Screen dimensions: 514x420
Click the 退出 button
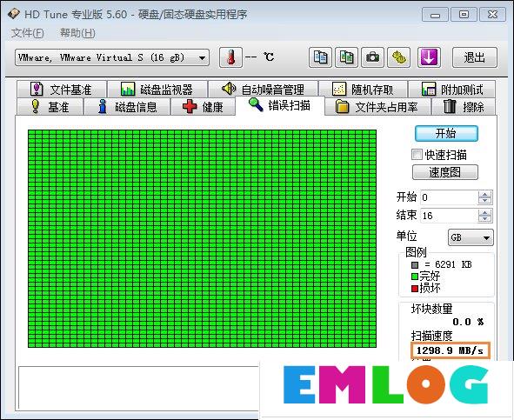475,57
